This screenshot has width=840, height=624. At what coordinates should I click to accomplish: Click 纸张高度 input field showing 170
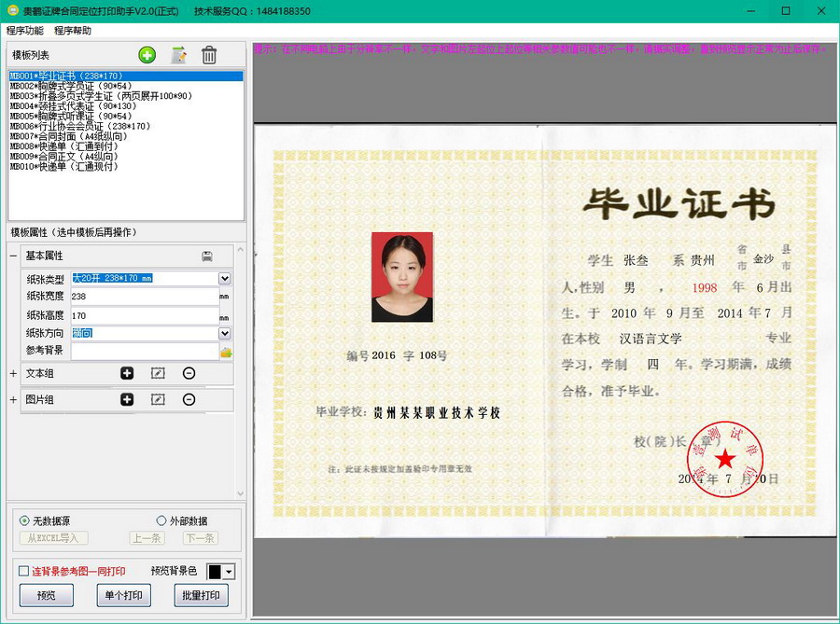tap(146, 316)
